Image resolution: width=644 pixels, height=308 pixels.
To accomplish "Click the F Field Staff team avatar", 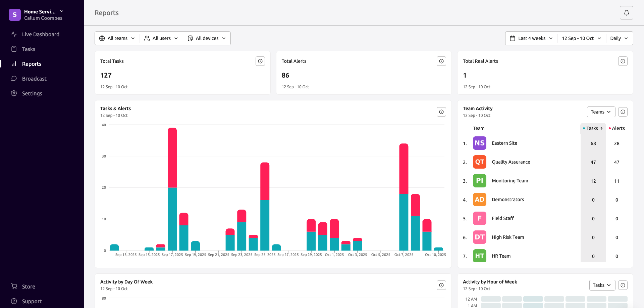I will pos(480,218).
